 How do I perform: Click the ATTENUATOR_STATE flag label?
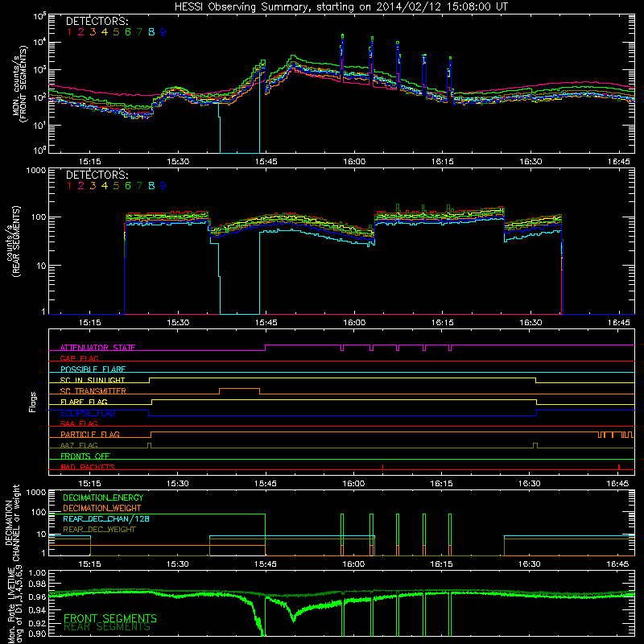point(97,348)
